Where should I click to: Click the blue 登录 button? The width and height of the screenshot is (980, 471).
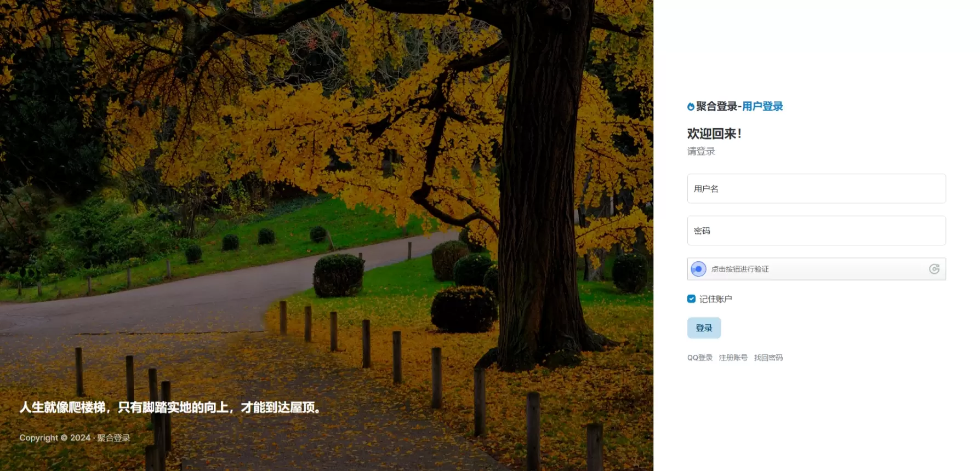point(704,328)
